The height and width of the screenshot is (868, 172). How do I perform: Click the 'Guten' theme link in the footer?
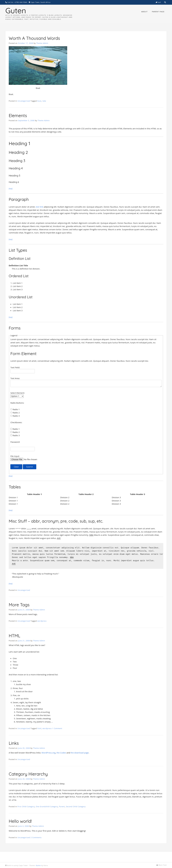[38, 865]
